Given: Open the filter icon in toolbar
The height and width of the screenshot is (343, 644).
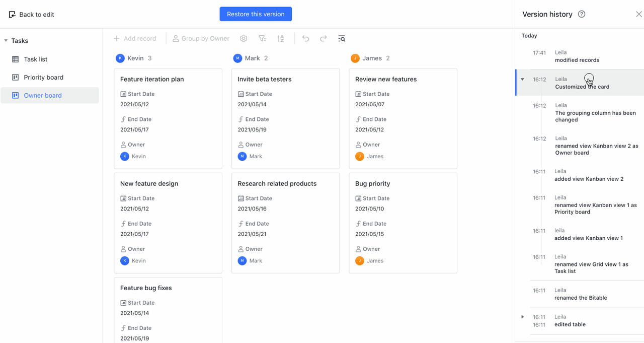Looking at the screenshot, I should pyautogui.click(x=262, y=39).
